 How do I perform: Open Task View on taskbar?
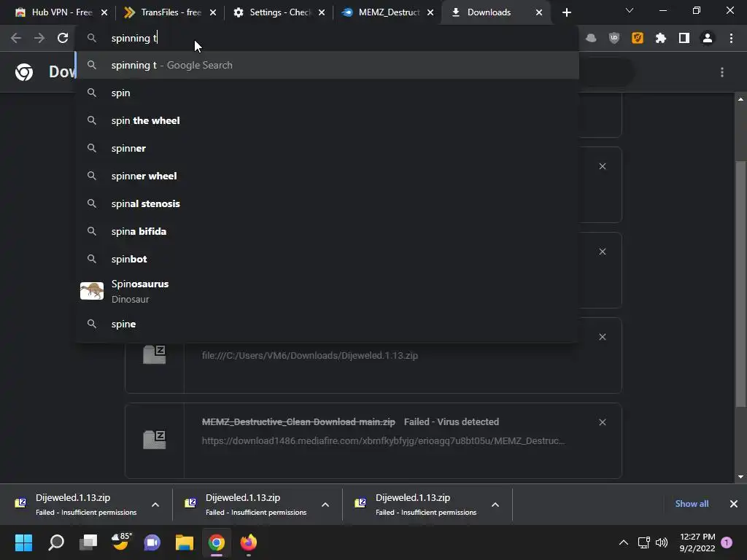[x=88, y=542]
